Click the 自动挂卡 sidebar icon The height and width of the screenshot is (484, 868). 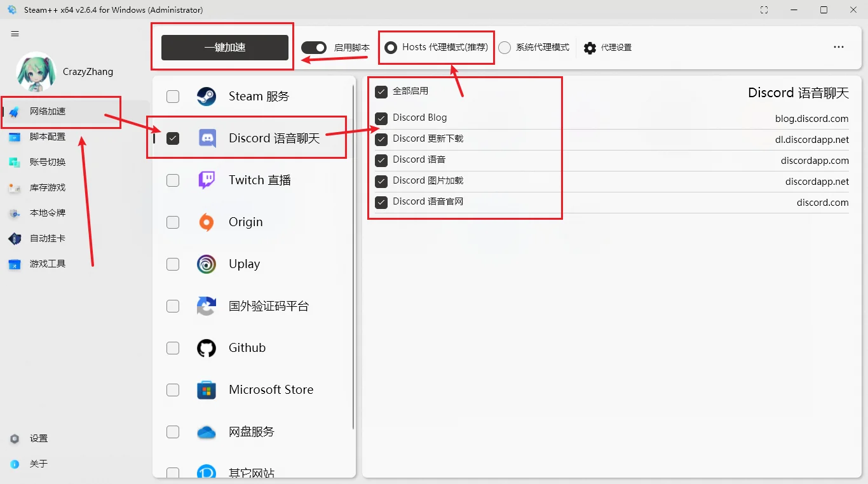pos(14,239)
